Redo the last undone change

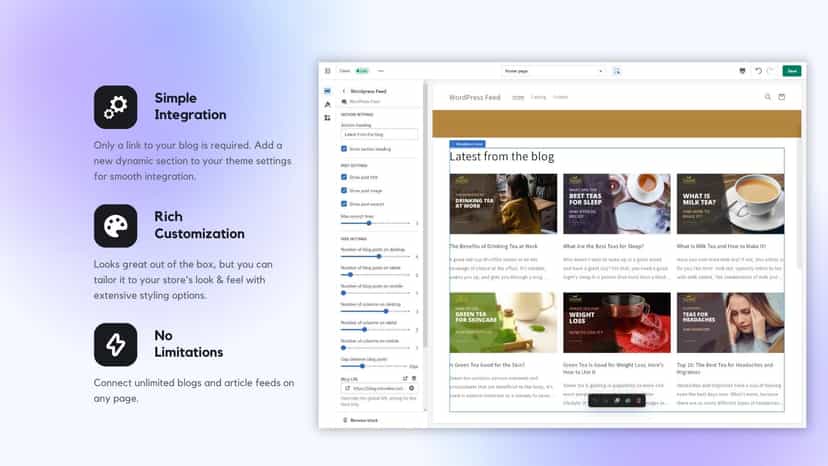pyautogui.click(x=770, y=71)
